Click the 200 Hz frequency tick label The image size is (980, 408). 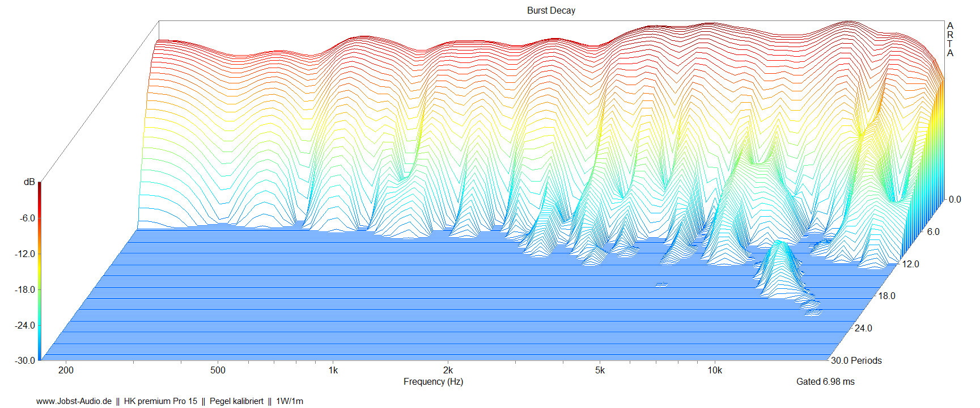[66, 370]
